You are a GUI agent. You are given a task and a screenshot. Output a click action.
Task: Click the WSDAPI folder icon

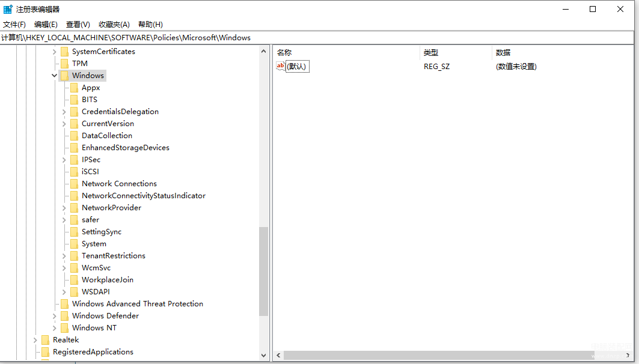(74, 292)
